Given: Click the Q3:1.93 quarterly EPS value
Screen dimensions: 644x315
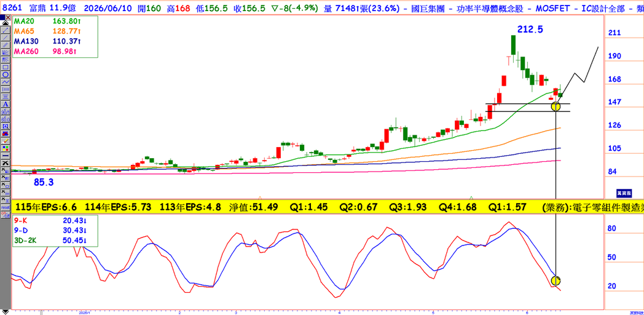Looking at the screenshot, I should click(x=408, y=207).
